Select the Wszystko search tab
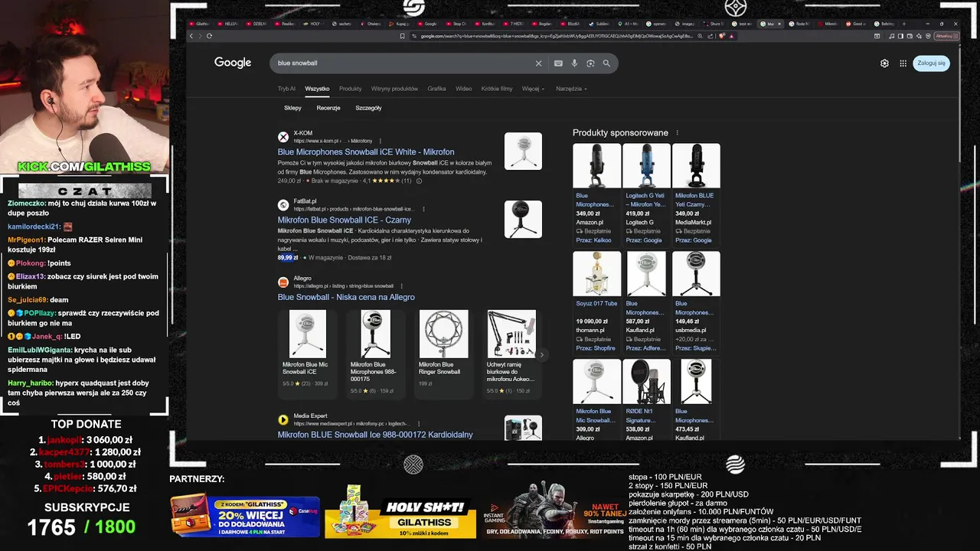The width and height of the screenshot is (980, 551). [317, 89]
